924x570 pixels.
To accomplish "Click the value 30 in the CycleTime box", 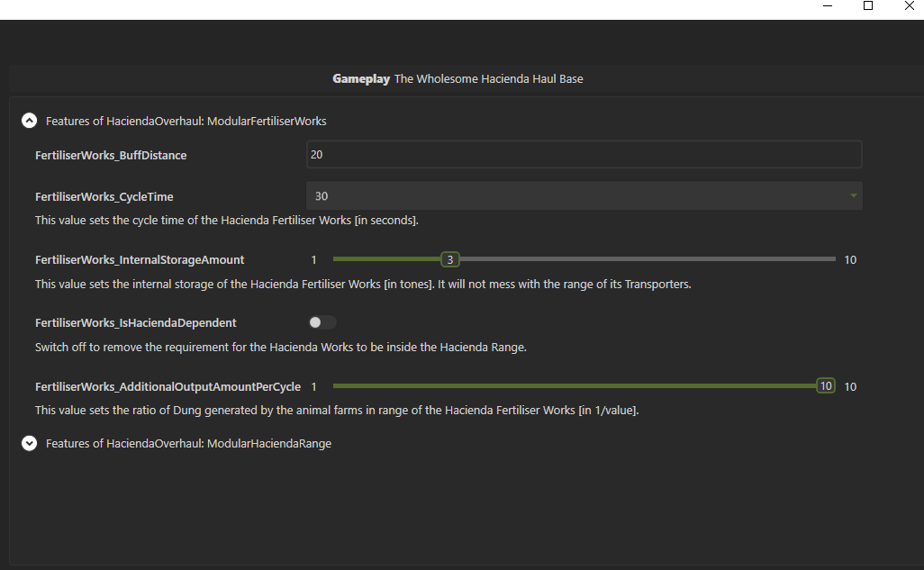I will (322, 195).
